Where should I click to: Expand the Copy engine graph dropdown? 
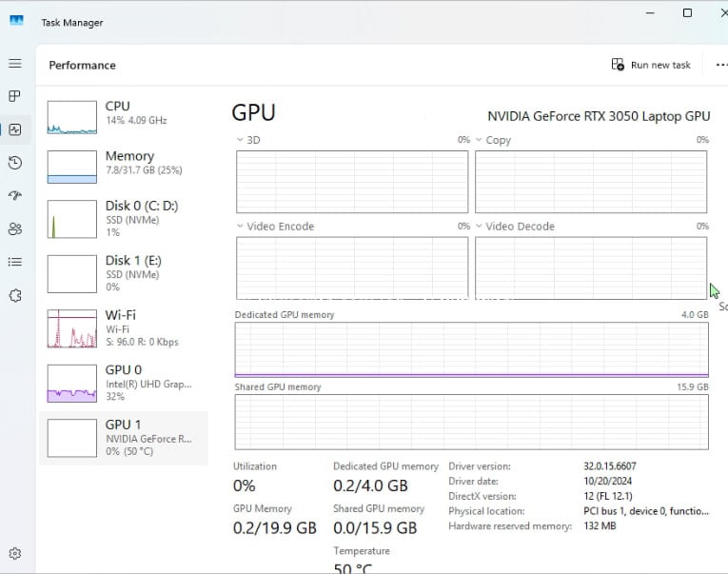pyautogui.click(x=480, y=140)
